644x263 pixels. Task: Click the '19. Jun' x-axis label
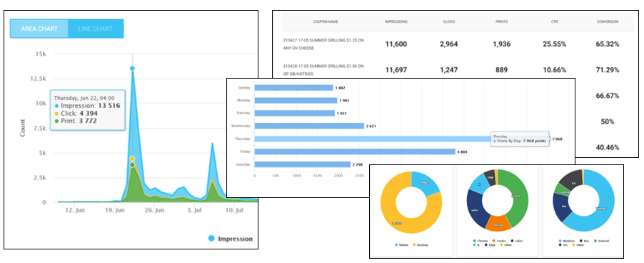click(x=115, y=210)
